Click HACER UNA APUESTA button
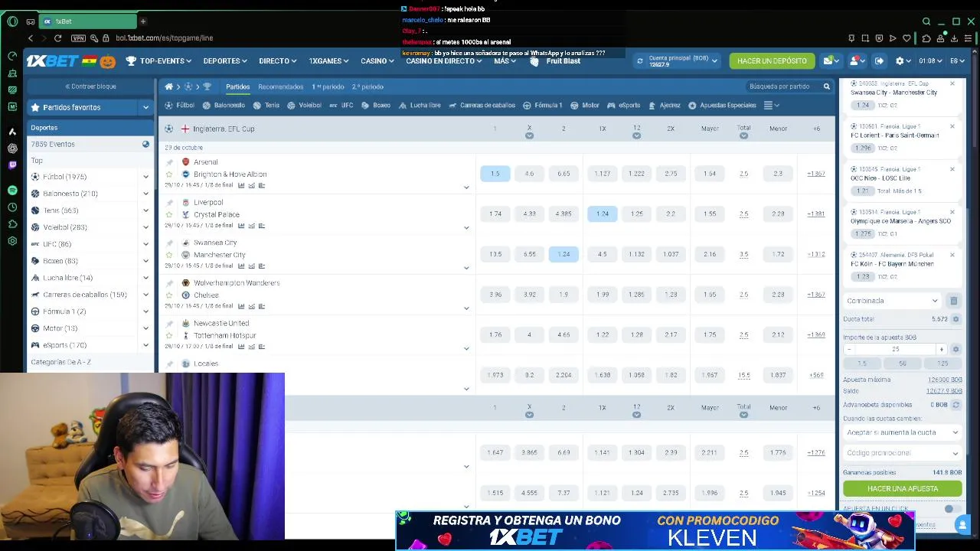The image size is (980, 551). pyautogui.click(x=902, y=488)
